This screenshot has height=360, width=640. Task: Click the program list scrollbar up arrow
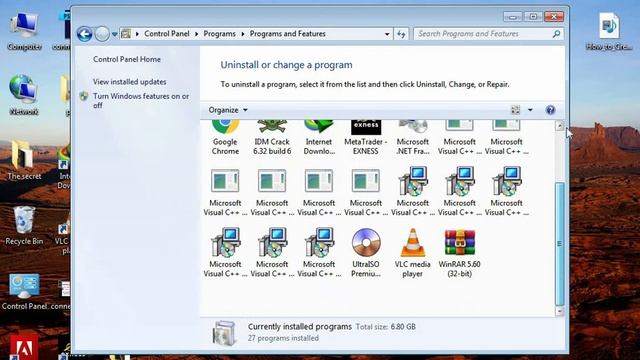[560, 126]
